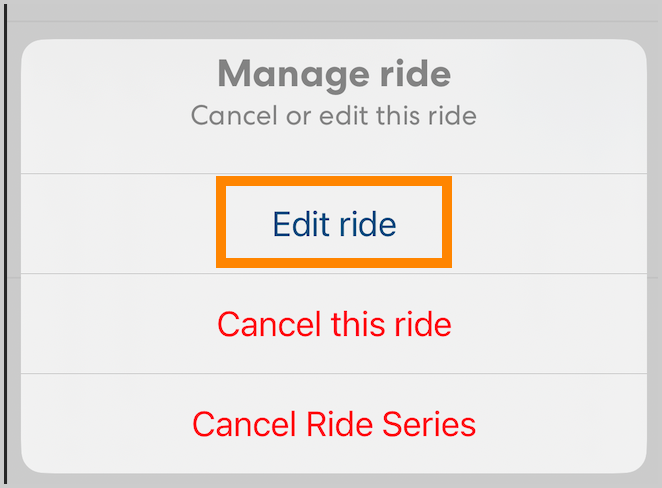Tap the Edit ride option

(x=334, y=223)
